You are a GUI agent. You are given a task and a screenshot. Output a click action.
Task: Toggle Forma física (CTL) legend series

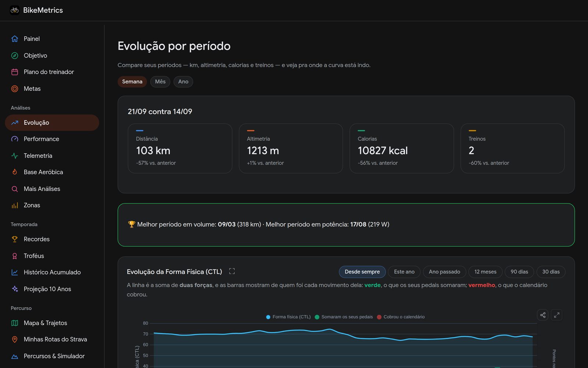click(x=288, y=317)
